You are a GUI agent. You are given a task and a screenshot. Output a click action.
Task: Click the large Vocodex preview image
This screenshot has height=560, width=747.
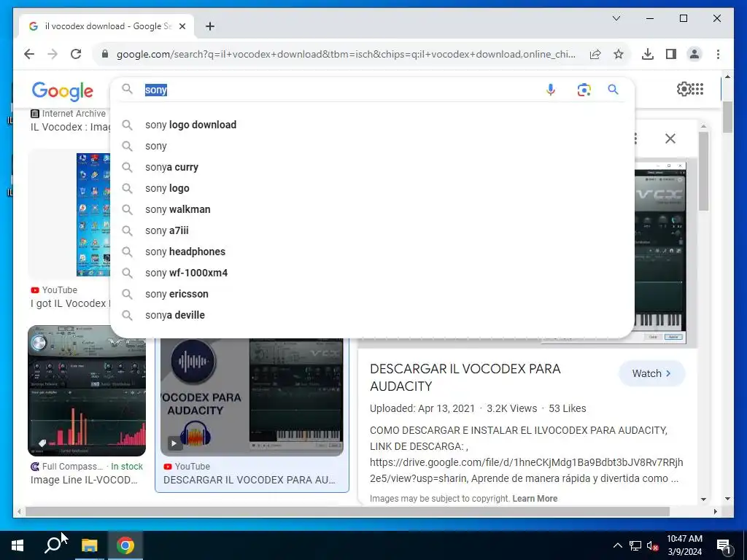pos(661,252)
